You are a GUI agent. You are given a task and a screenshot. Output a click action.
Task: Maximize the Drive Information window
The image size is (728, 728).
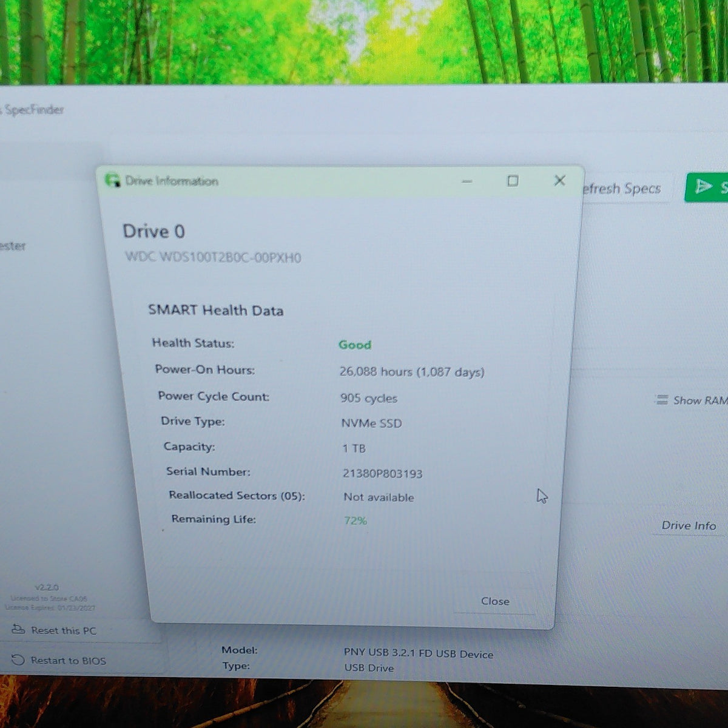coord(513,181)
